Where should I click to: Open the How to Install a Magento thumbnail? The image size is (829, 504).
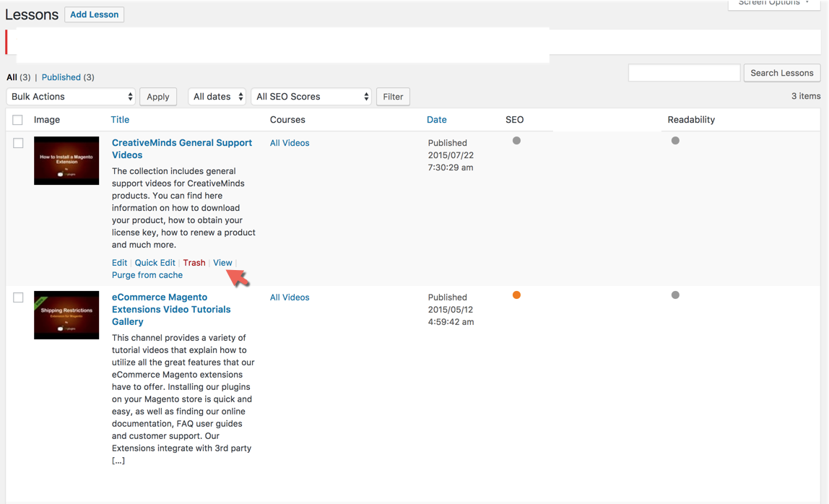pyautogui.click(x=66, y=161)
